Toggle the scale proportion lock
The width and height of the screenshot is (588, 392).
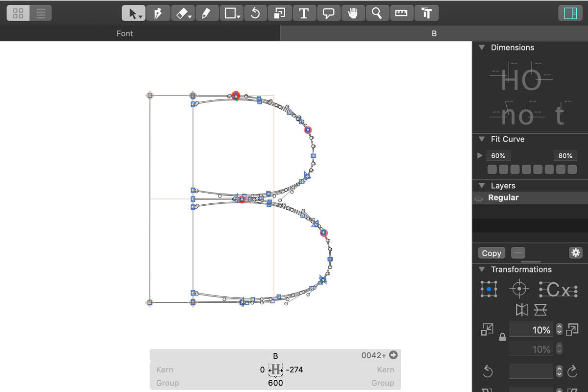coord(502,337)
